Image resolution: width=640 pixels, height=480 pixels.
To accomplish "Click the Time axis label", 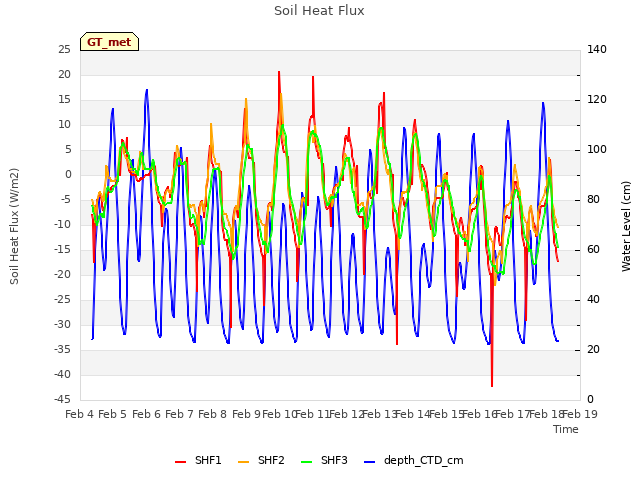I will (x=566, y=429).
